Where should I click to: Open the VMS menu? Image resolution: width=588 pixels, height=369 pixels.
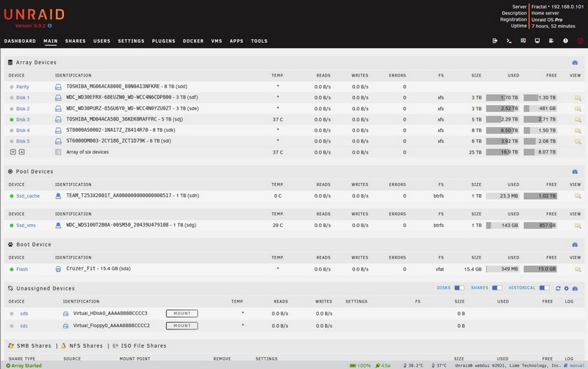tap(216, 41)
